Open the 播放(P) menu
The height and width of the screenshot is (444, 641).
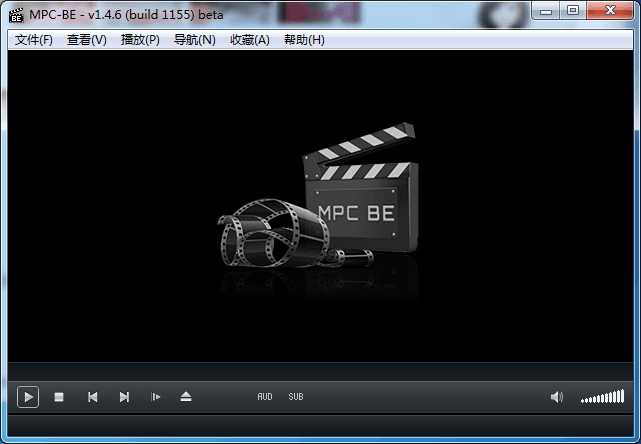(140, 40)
